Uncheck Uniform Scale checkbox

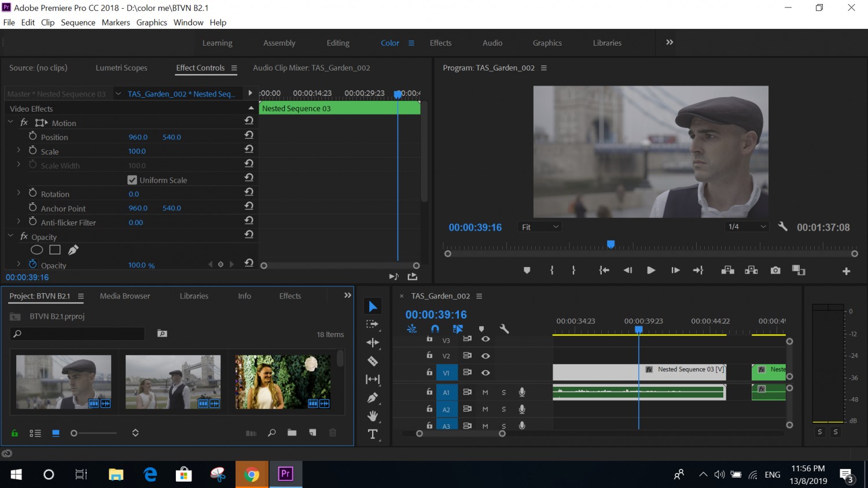tap(132, 180)
